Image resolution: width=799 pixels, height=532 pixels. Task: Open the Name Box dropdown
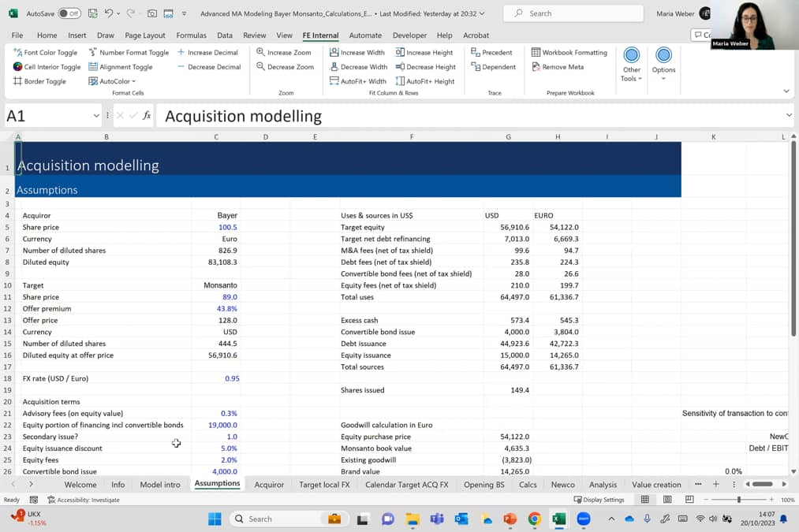96,116
